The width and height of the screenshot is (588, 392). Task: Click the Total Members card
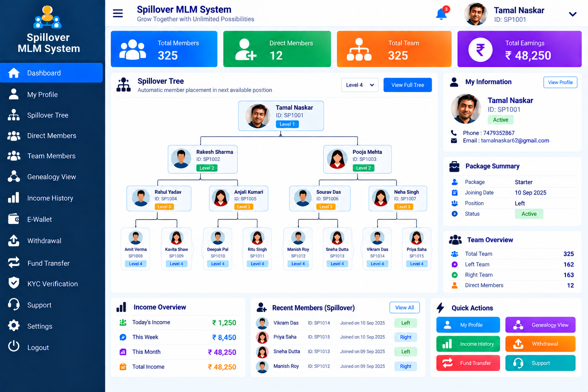pyautogui.click(x=164, y=49)
